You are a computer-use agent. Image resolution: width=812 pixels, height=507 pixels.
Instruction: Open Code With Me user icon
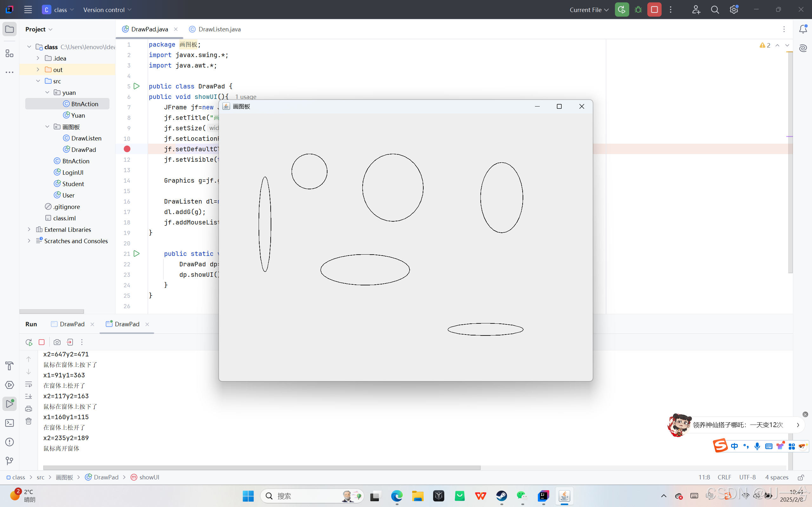coord(696,10)
